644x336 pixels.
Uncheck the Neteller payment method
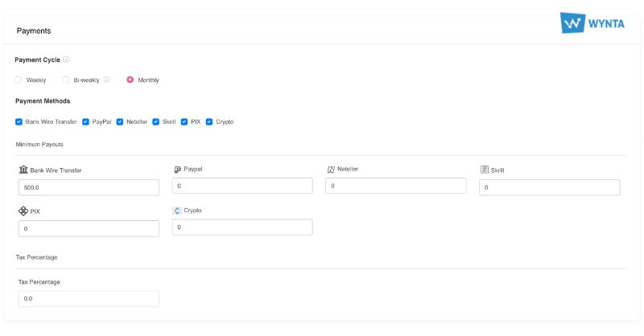point(120,122)
